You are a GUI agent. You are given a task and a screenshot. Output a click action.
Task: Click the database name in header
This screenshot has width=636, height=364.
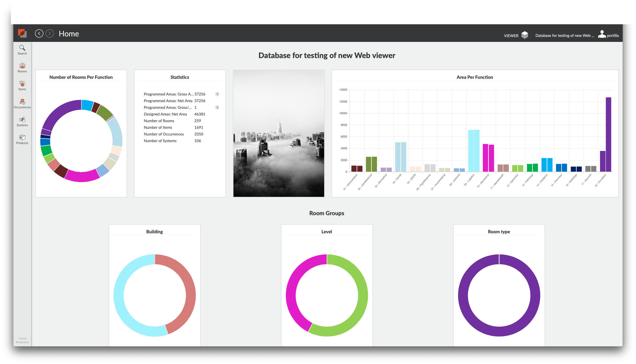[x=564, y=35]
